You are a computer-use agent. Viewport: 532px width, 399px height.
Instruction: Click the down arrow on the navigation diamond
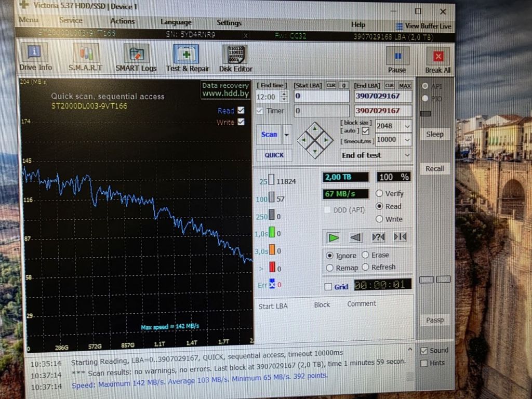point(315,151)
